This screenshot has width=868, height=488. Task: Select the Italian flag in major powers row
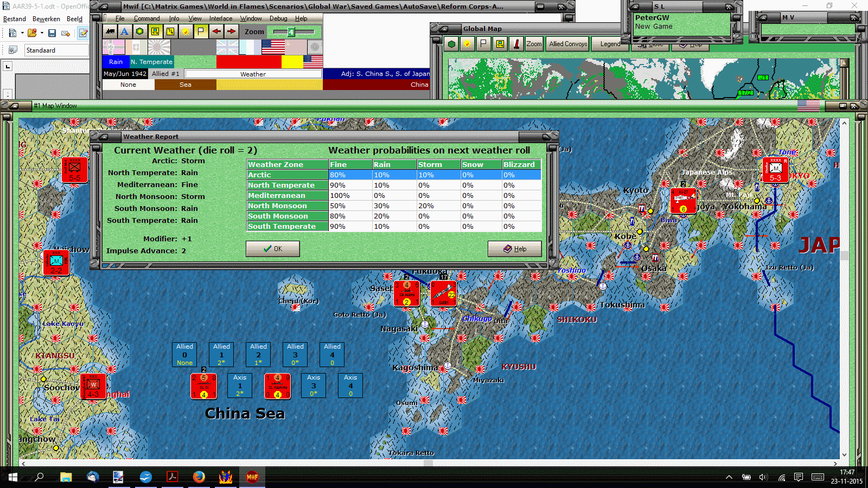pyautogui.click(x=136, y=47)
